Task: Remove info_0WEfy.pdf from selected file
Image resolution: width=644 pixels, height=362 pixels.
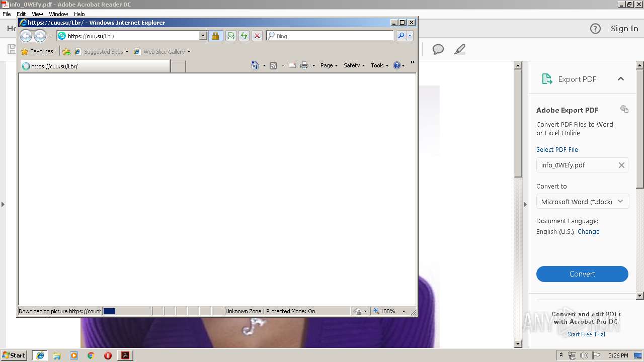Action: click(621, 165)
